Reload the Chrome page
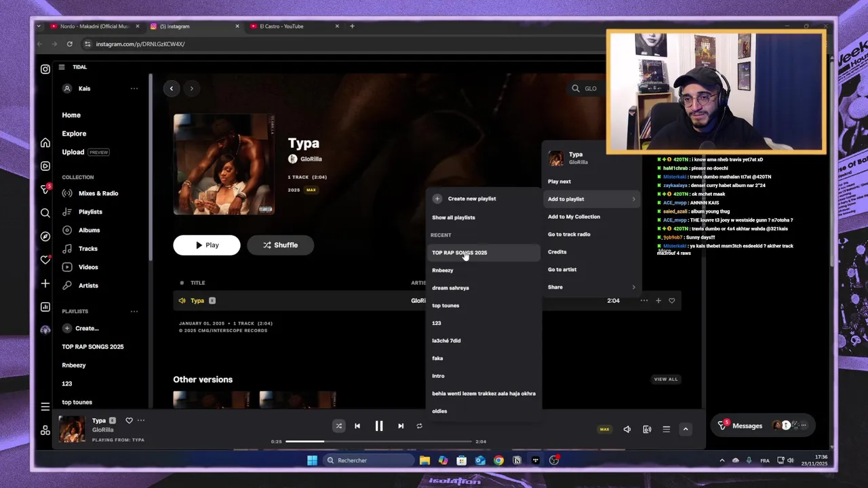 pyautogui.click(x=69, y=44)
